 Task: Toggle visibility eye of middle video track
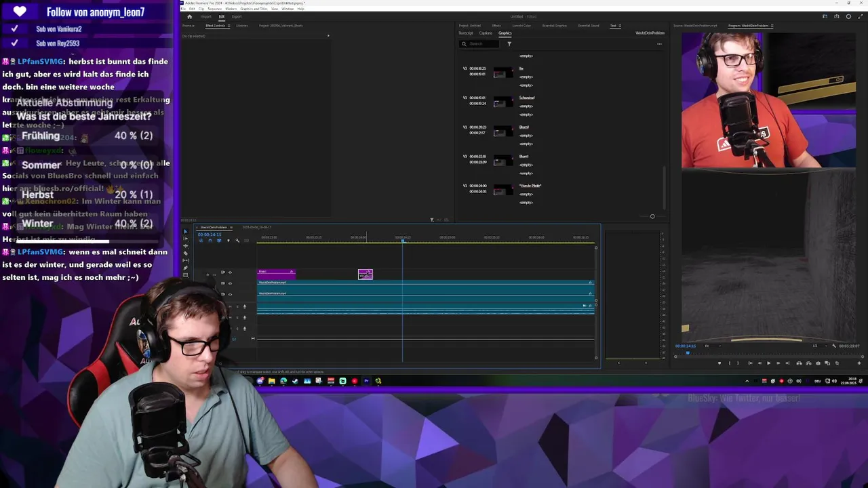(230, 283)
